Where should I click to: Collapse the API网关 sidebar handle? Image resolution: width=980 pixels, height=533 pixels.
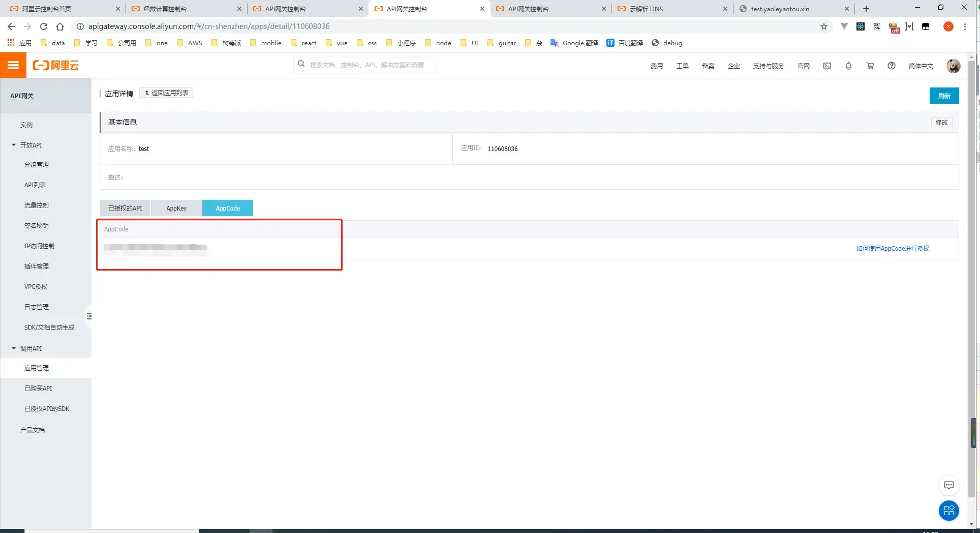(x=89, y=316)
